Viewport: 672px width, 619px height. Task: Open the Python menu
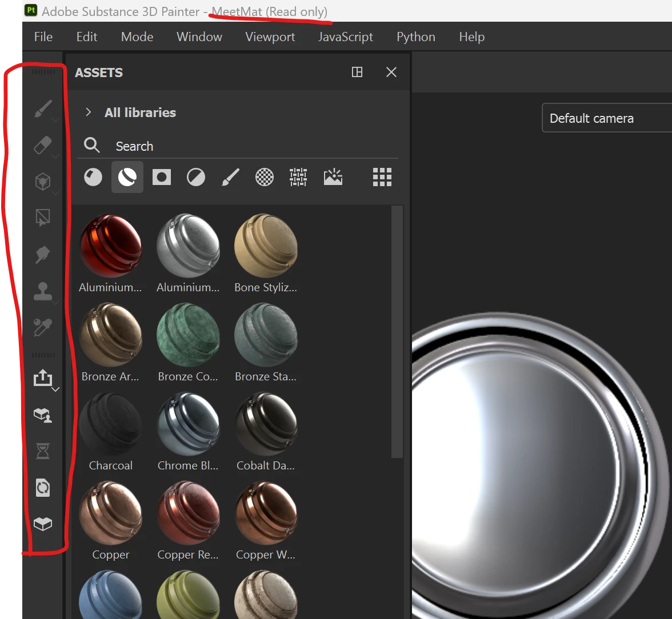[416, 37]
